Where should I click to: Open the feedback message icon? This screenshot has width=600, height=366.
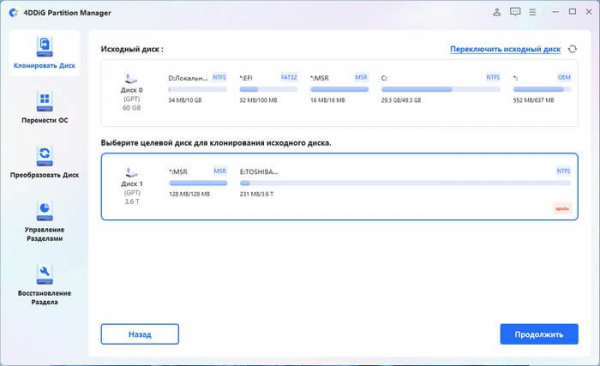tap(515, 12)
